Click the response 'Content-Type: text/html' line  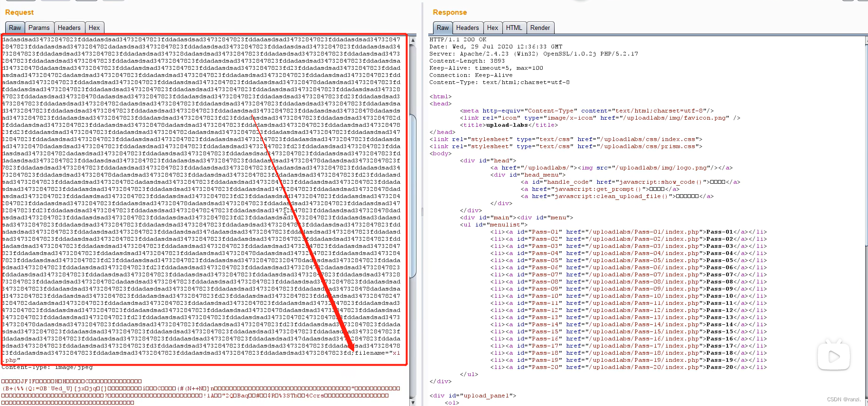500,83
